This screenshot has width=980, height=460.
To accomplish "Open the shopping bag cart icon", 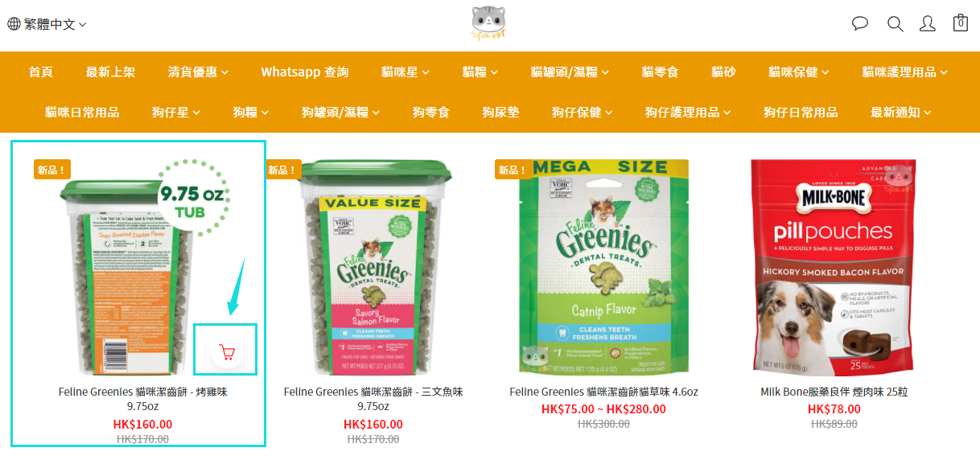I will coord(960,23).
